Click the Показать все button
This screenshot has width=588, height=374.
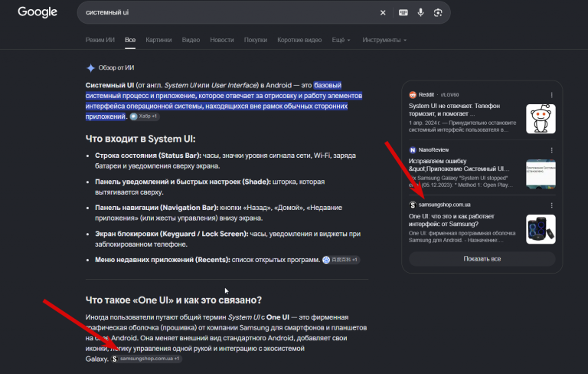[x=482, y=259]
